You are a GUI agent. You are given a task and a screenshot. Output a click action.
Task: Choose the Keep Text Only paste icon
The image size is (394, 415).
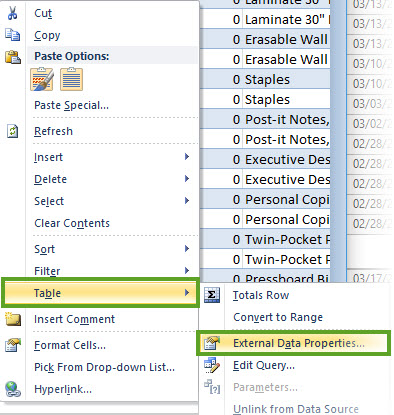point(71,79)
